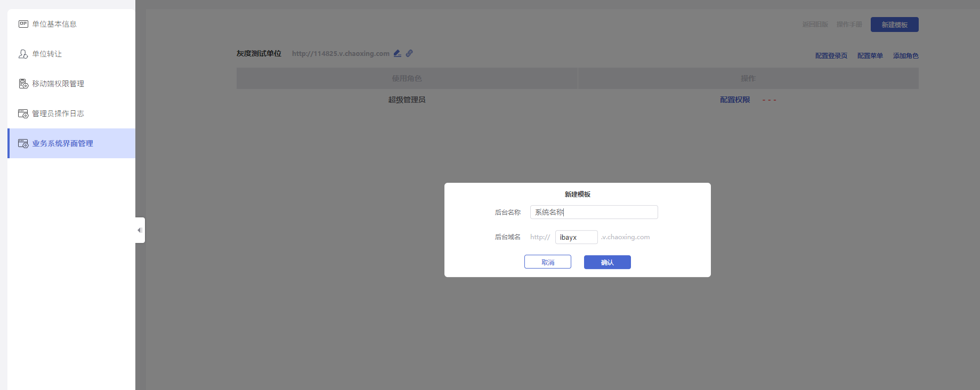Open the 单位基本信息 menu item

71,24
